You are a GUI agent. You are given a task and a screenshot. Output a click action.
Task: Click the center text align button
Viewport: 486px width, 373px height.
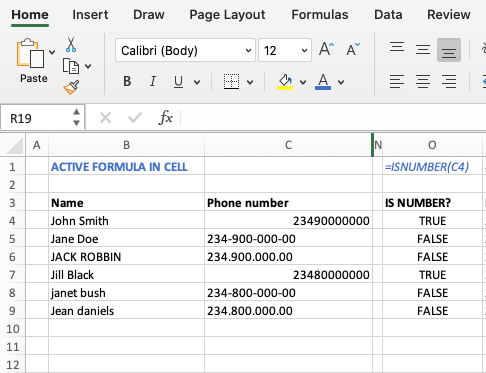[423, 81]
